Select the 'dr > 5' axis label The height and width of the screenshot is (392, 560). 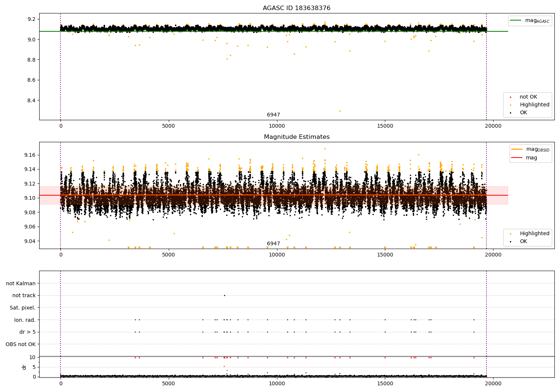click(27, 332)
